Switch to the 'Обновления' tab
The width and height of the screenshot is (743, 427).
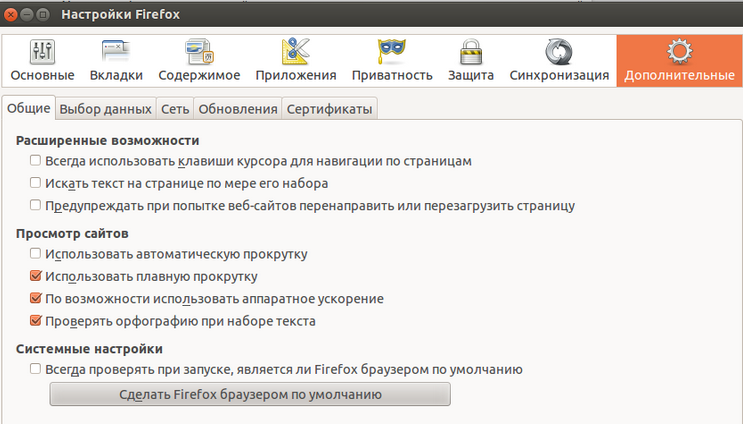(238, 109)
